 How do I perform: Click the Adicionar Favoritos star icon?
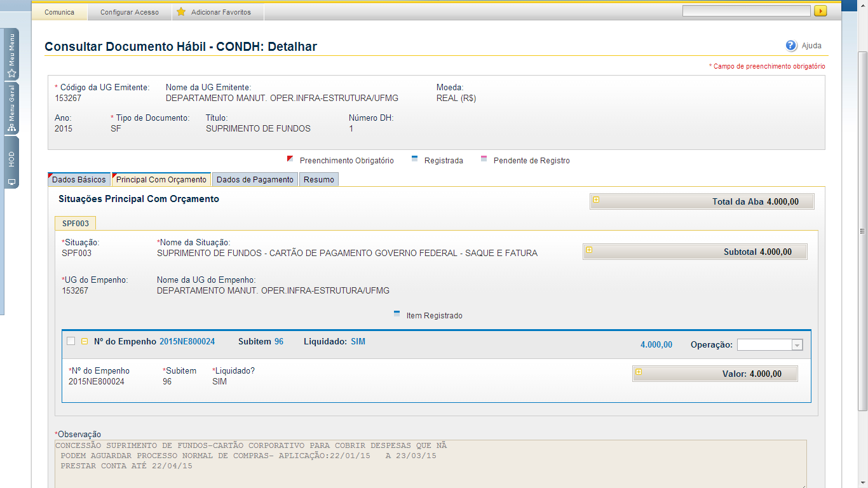click(181, 12)
